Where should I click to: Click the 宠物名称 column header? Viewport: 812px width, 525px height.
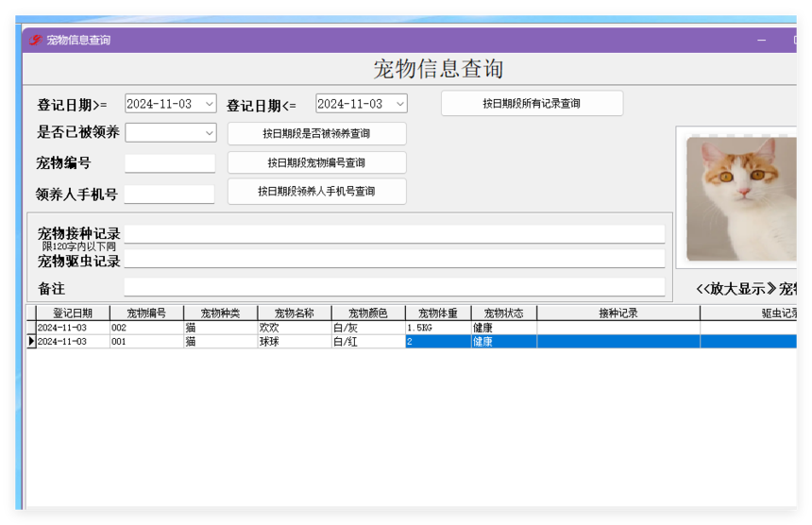coord(295,313)
